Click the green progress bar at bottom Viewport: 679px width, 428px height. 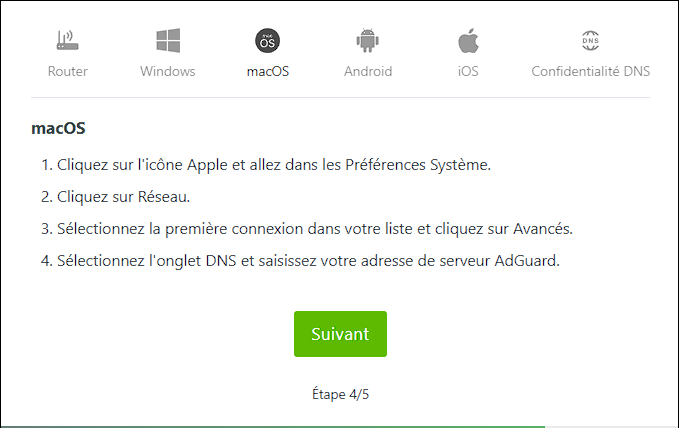[x=273, y=426]
